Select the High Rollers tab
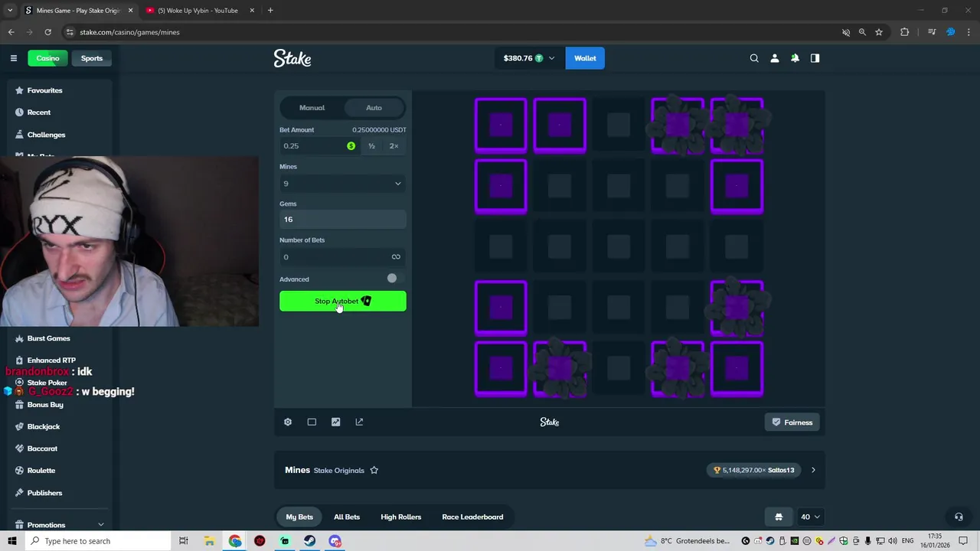Image resolution: width=980 pixels, height=551 pixels. (x=401, y=517)
